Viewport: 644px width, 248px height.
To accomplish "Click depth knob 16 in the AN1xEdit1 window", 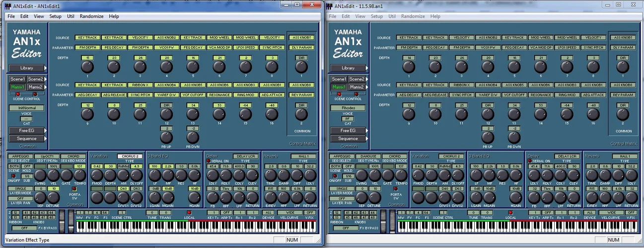I will pos(272,115).
